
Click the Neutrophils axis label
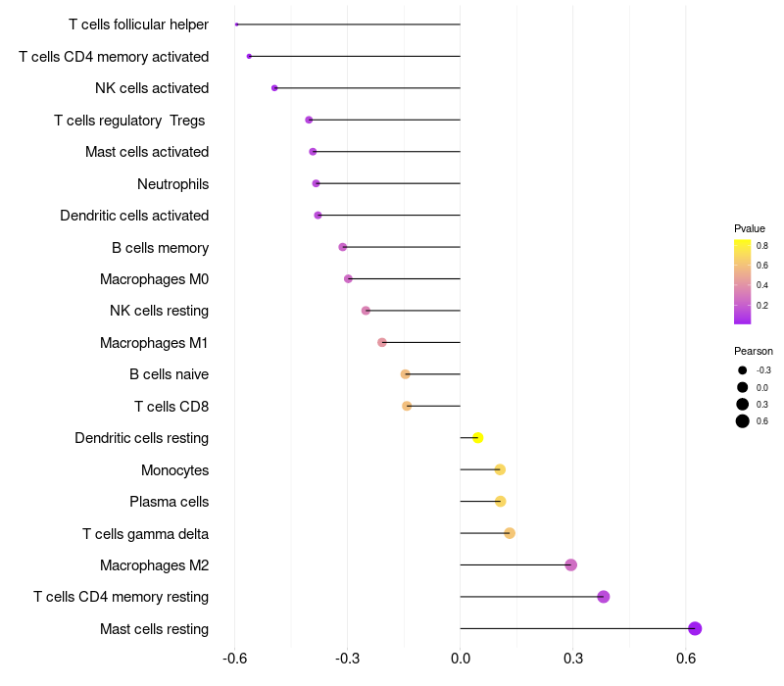(173, 184)
